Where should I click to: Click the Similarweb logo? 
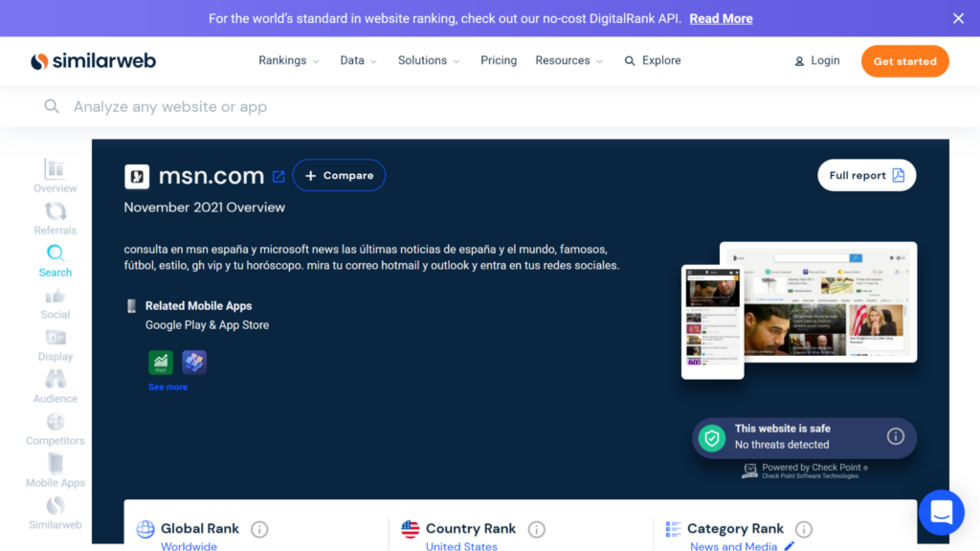point(93,60)
